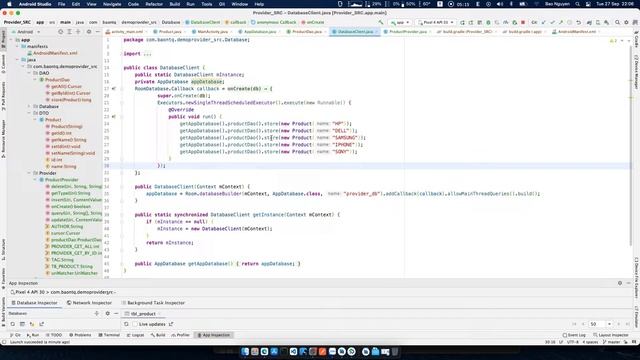The width and height of the screenshot is (640, 360).
Task: Minimize the App Inspection panel
Action: click(x=629, y=283)
